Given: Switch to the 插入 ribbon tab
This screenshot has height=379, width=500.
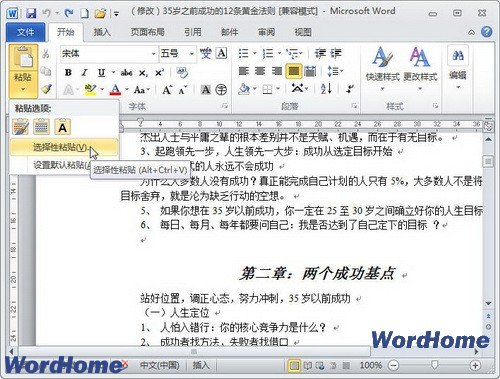Looking at the screenshot, I should click(102, 32).
